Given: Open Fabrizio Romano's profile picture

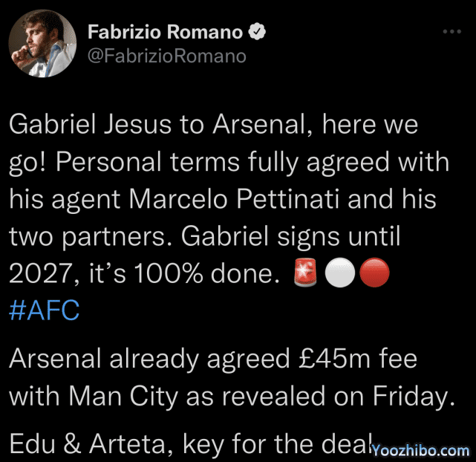Looking at the screenshot, I should click(45, 46).
